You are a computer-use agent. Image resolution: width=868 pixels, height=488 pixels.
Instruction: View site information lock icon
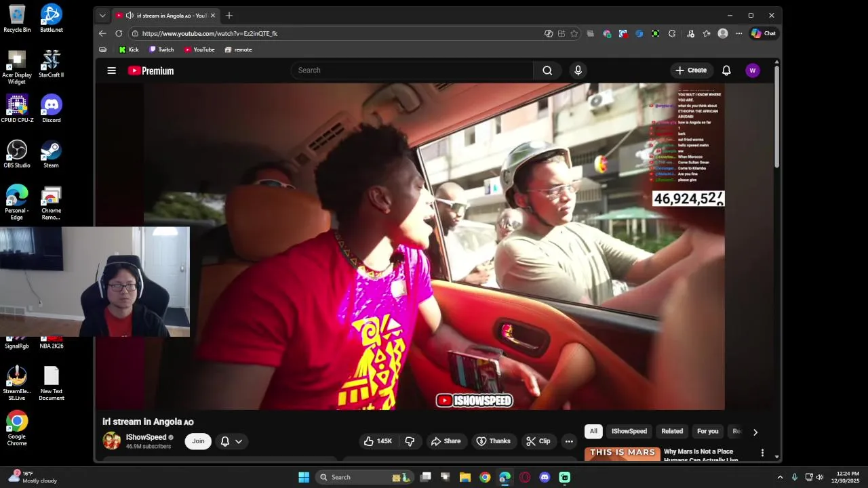pyautogui.click(x=135, y=33)
